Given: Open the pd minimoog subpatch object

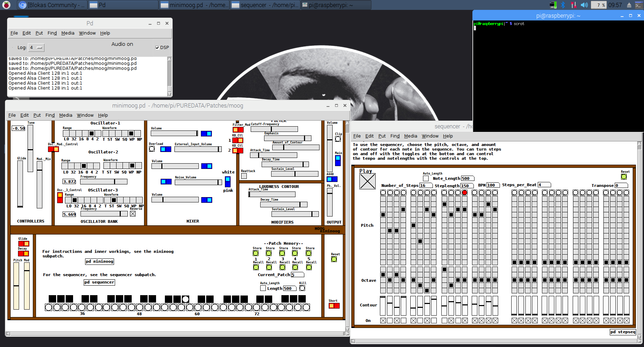Looking at the screenshot, I should (100, 261).
